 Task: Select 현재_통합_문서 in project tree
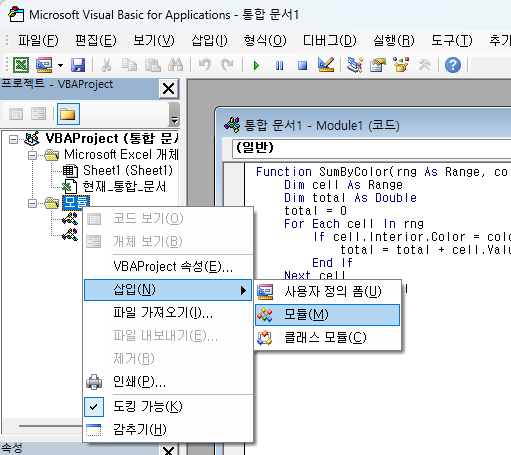[x=124, y=187]
